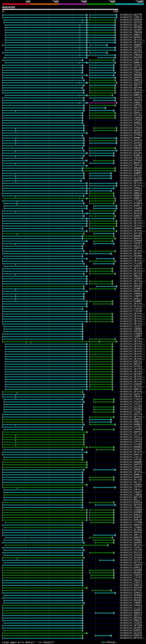The width and height of the screenshot is (146, 644).
Task: Select hit label UniRef100_Q9LIZ8
Action: tap(131, 25)
